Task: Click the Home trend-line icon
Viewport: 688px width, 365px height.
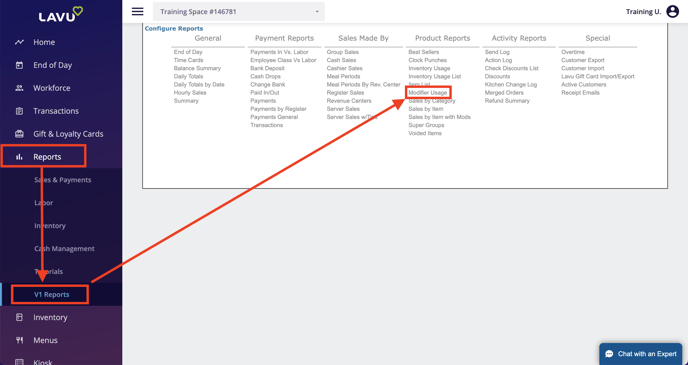Action: (19, 42)
